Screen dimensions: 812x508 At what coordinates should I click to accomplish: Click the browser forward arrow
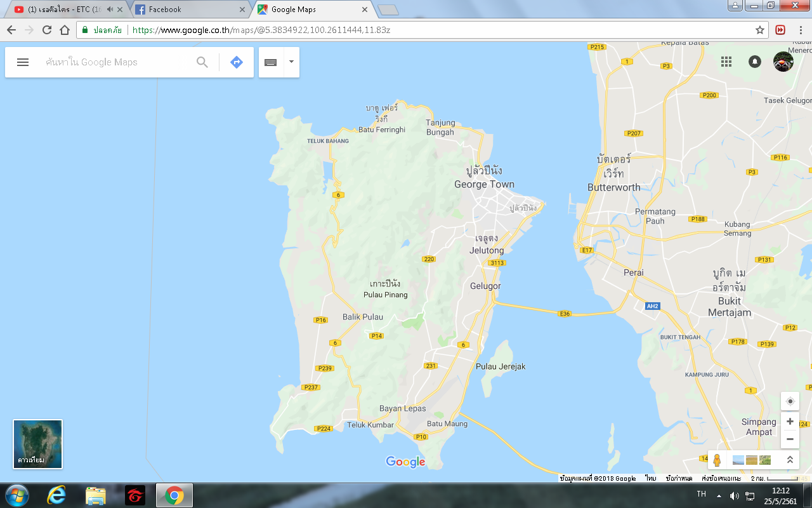[29, 30]
